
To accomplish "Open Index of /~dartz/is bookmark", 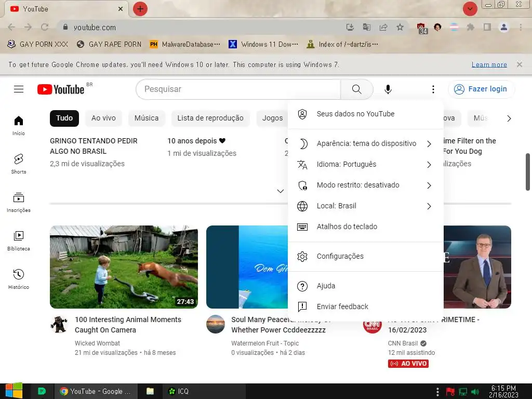I will pos(342,44).
